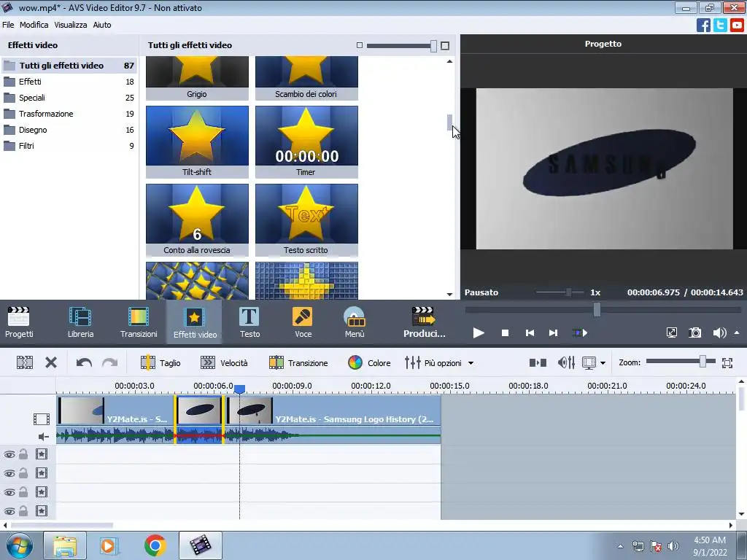Select the Disegno category folder
This screenshot has height=560, width=747.
pos(69,130)
